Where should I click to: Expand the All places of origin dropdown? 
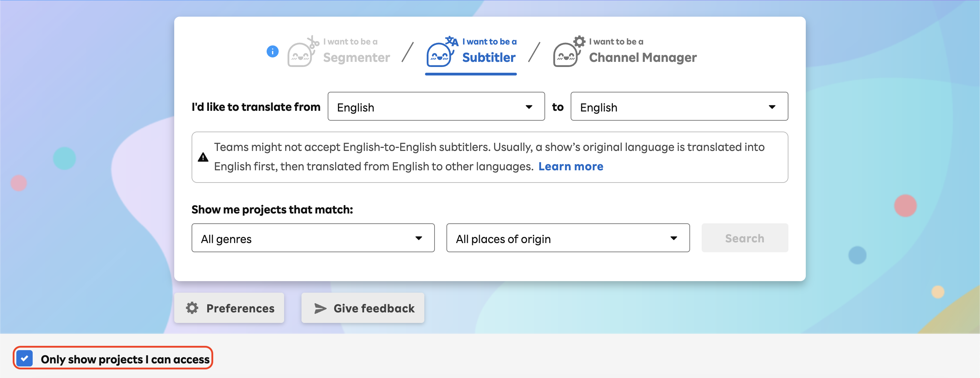(x=568, y=238)
